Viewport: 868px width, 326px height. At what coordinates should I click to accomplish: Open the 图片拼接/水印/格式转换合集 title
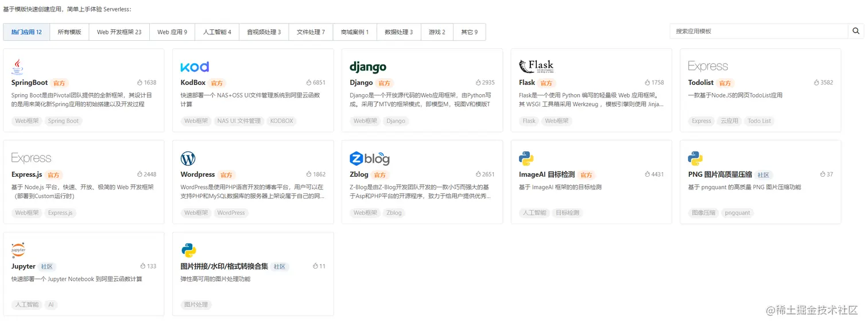224,266
